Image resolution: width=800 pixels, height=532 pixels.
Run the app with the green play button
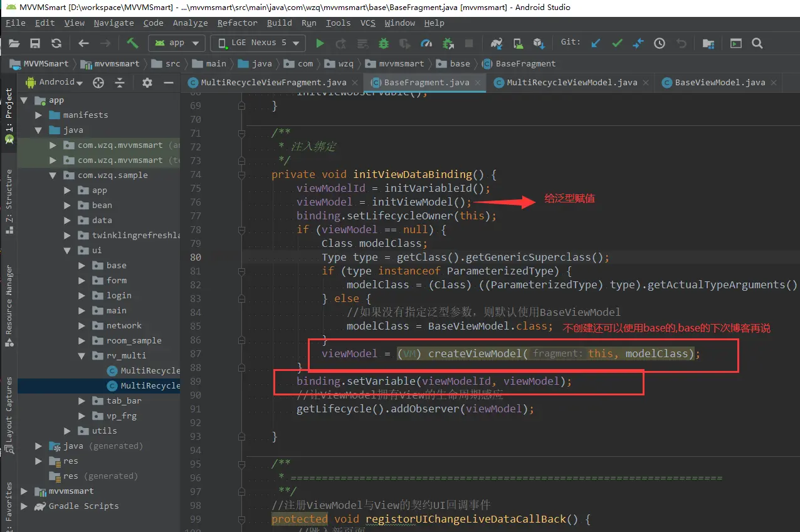pyautogui.click(x=320, y=43)
